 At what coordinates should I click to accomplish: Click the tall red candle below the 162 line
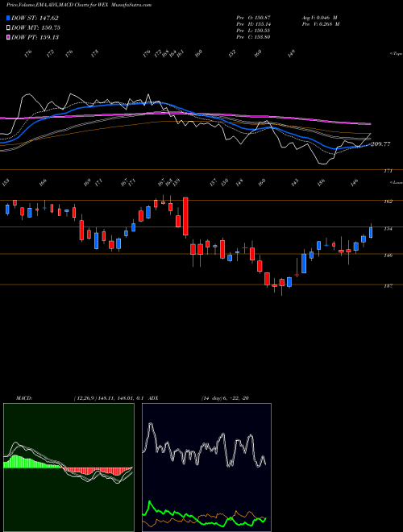pos(185,216)
